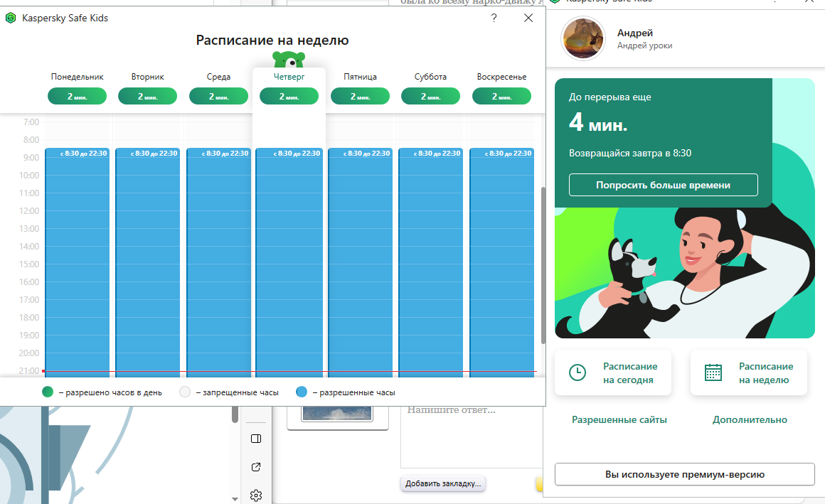The width and height of the screenshot is (825, 504).
Task: Click the green 'разрешено часов в день' legend dot
Action: 48,392
